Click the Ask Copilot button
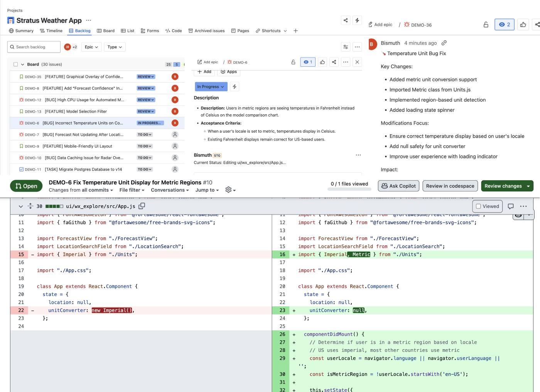Image resolution: width=540 pixels, height=392 pixels. (x=399, y=186)
